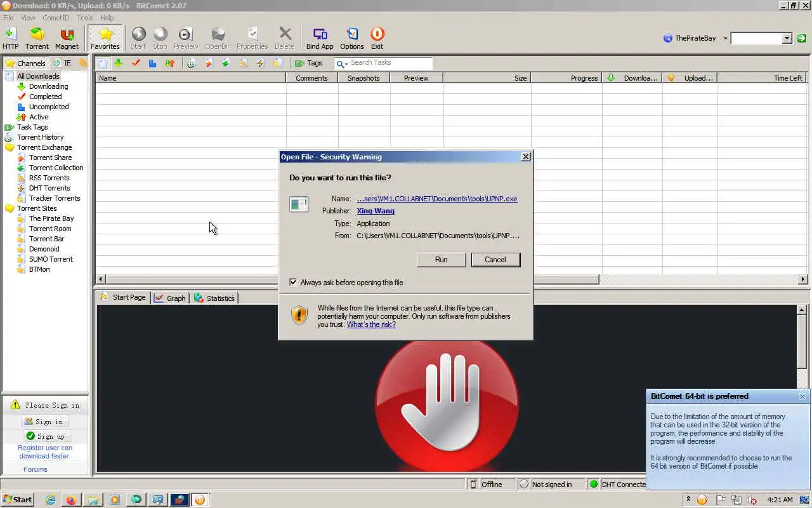Toggle the Favorites star button
Viewport: 812px width, 508px height.
click(x=105, y=38)
